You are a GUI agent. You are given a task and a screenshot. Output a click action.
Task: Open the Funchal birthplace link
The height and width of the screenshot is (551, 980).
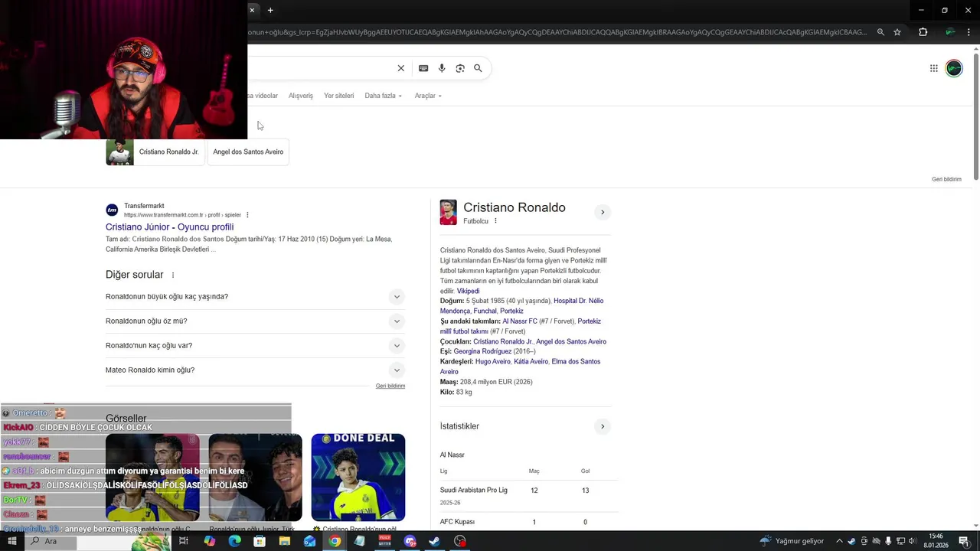485,311
